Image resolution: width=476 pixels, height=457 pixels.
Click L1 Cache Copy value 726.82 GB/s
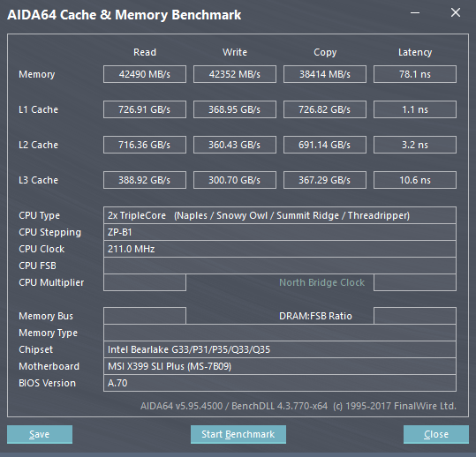[325, 109]
